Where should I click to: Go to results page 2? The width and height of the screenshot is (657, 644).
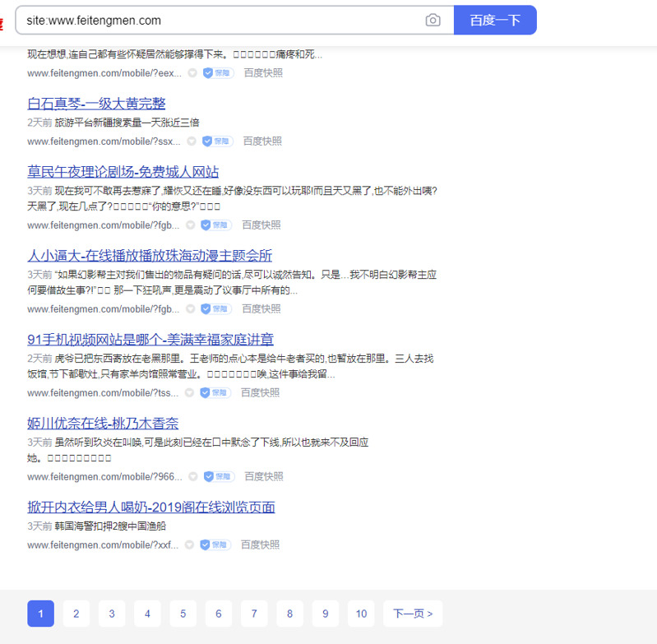pos(76,614)
